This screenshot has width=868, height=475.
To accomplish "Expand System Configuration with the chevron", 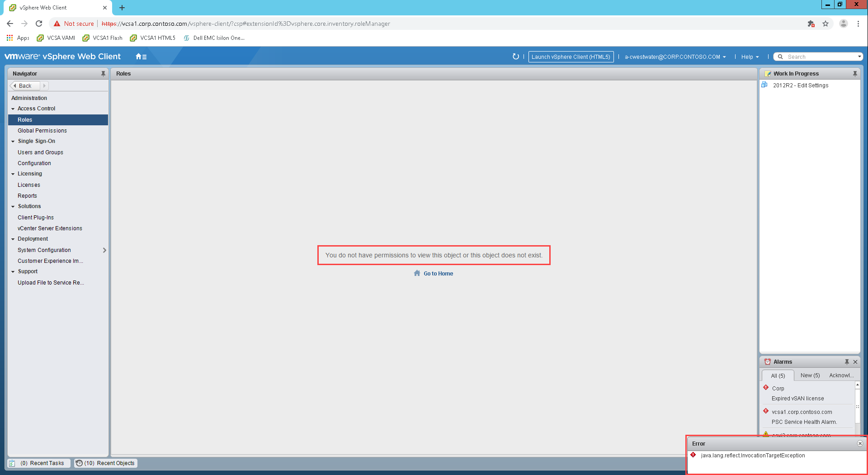I will pyautogui.click(x=104, y=250).
